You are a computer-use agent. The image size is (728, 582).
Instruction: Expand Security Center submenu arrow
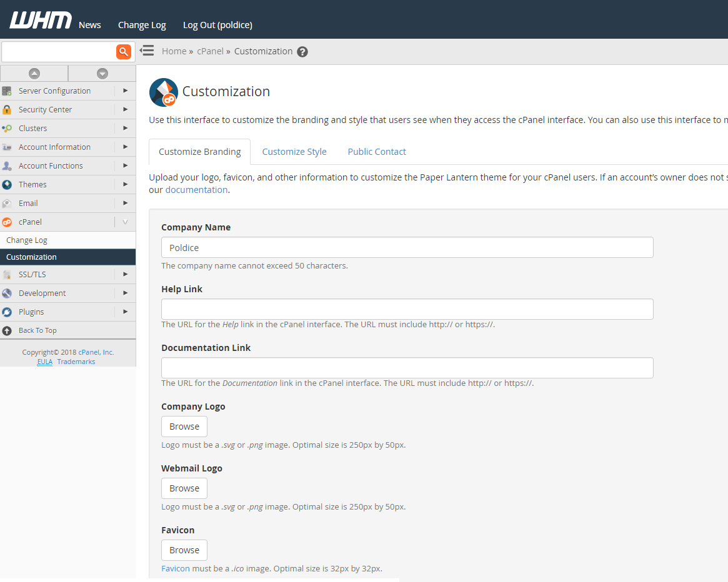[x=126, y=109]
